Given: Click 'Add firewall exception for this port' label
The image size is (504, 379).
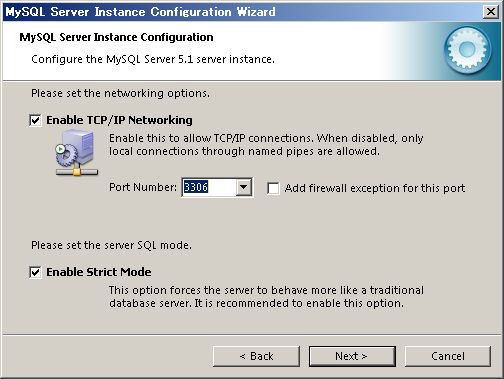Looking at the screenshot, I should 375,188.
